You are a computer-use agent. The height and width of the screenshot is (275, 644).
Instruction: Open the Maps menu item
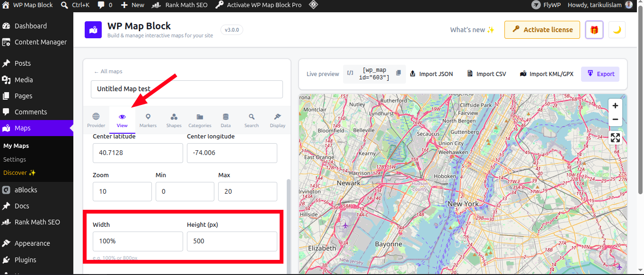point(36,128)
